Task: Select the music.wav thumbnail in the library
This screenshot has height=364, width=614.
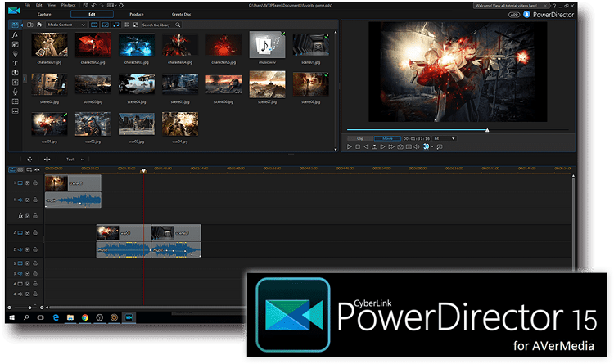Action: click(x=266, y=47)
